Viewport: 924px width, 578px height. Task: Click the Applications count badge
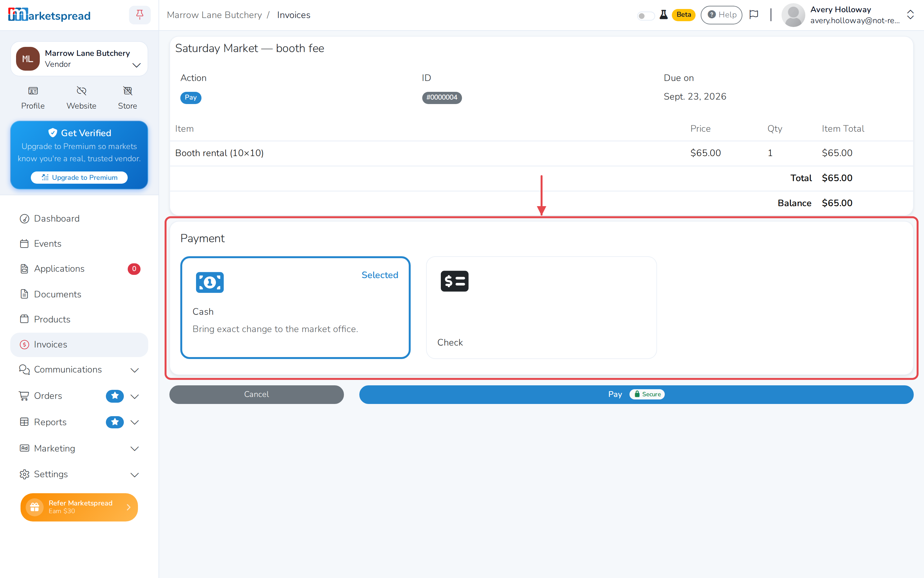[x=134, y=269]
